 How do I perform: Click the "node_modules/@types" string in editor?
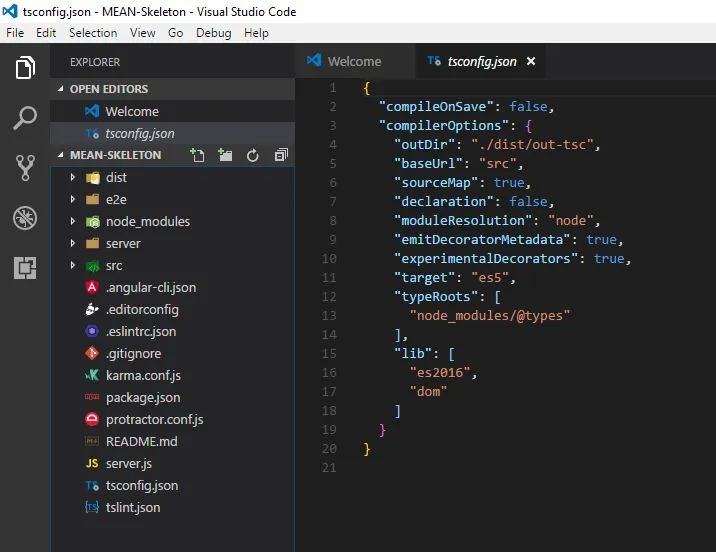[490, 315]
